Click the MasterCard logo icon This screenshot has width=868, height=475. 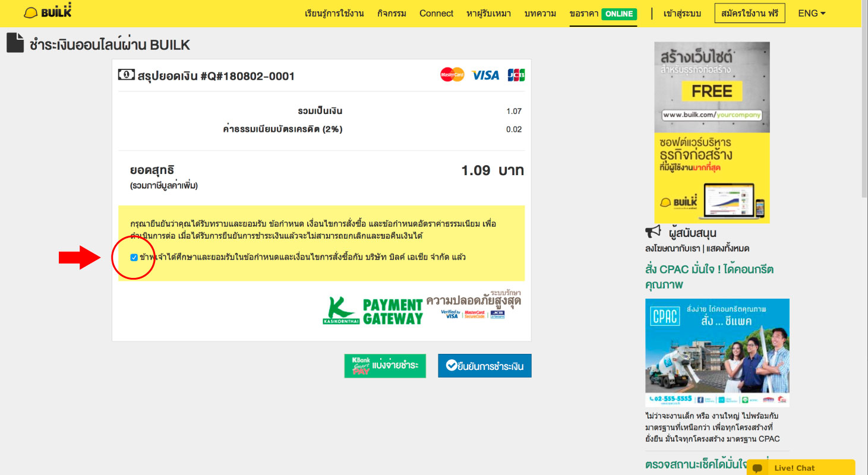(x=452, y=75)
